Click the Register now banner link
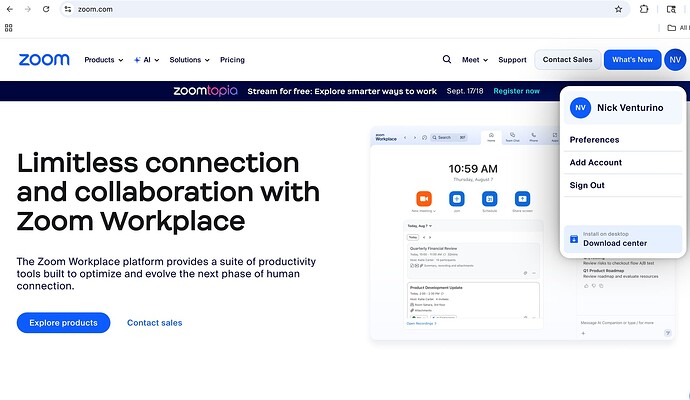The width and height of the screenshot is (690, 400). point(517,91)
